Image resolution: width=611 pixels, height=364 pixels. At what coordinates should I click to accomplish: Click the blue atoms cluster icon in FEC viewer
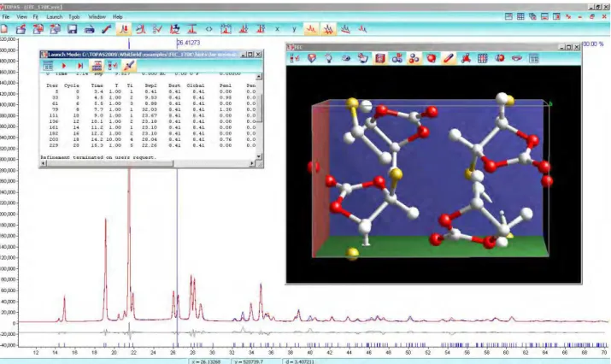tap(397, 58)
